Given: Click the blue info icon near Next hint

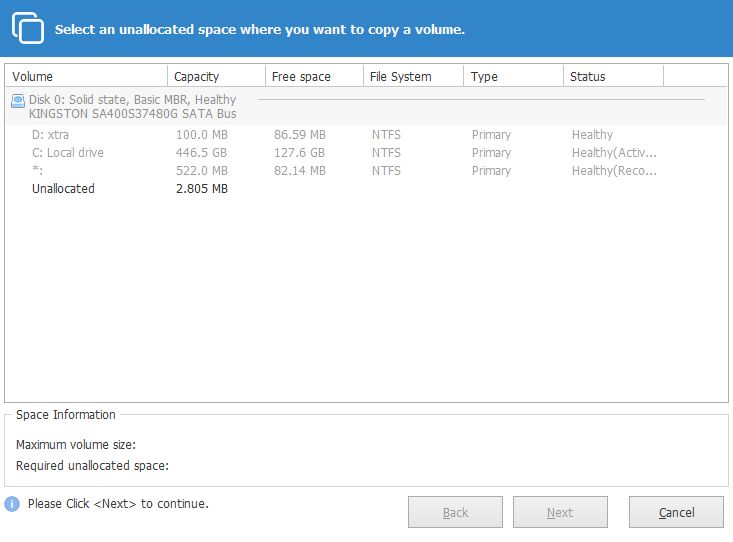Looking at the screenshot, I should 12,504.
